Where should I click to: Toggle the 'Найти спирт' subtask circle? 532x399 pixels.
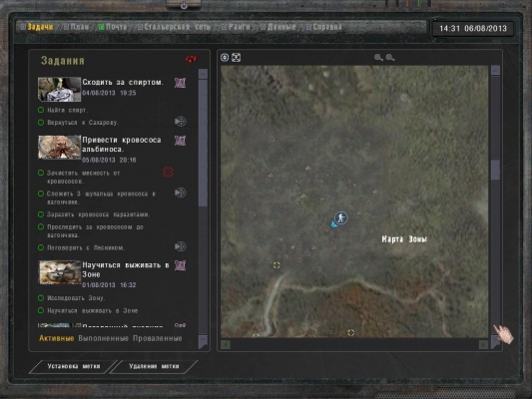click(x=41, y=110)
